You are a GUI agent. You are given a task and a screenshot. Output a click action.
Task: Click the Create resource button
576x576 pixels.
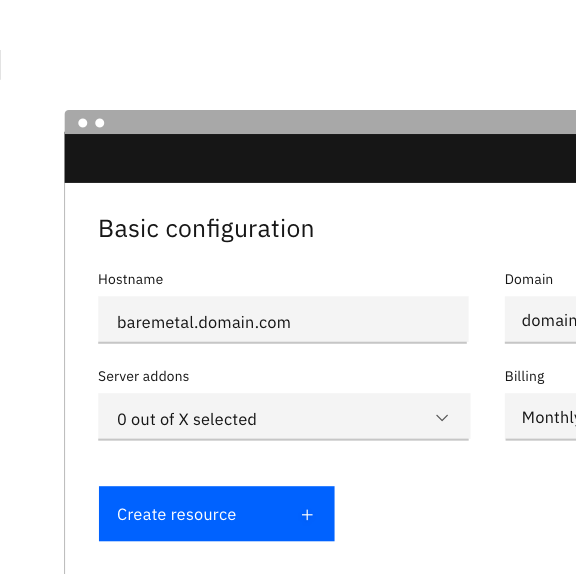pos(217,514)
